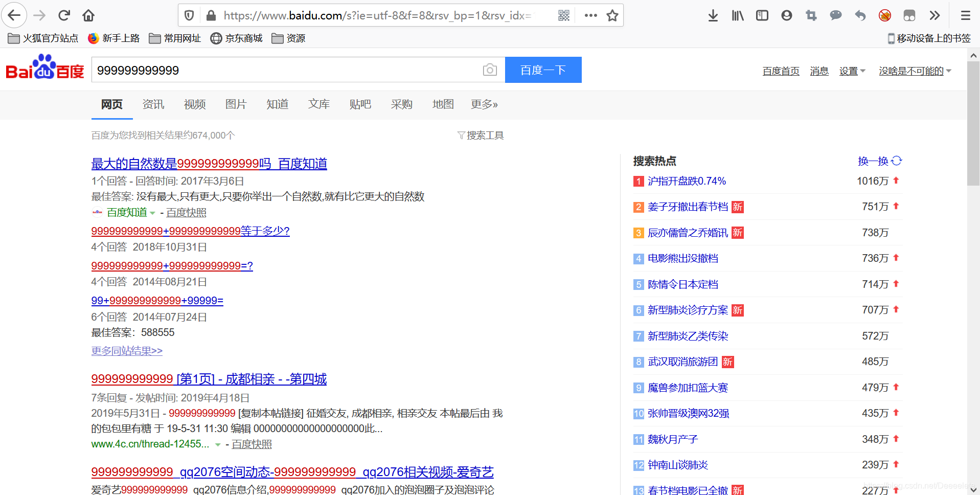
Task: Open the 爱奇艺 qq2076 result link
Action: pos(292,472)
